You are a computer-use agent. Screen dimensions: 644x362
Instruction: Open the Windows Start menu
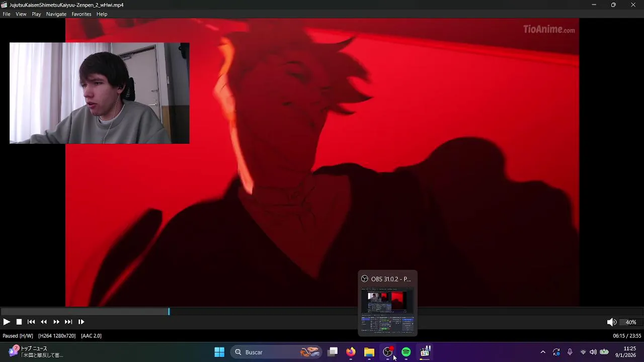tap(219, 352)
